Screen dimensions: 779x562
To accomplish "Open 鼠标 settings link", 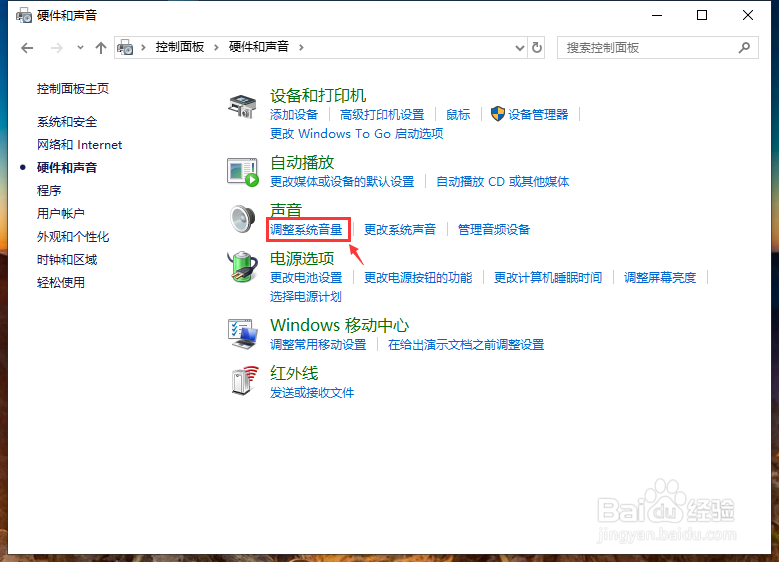I will 458,115.
